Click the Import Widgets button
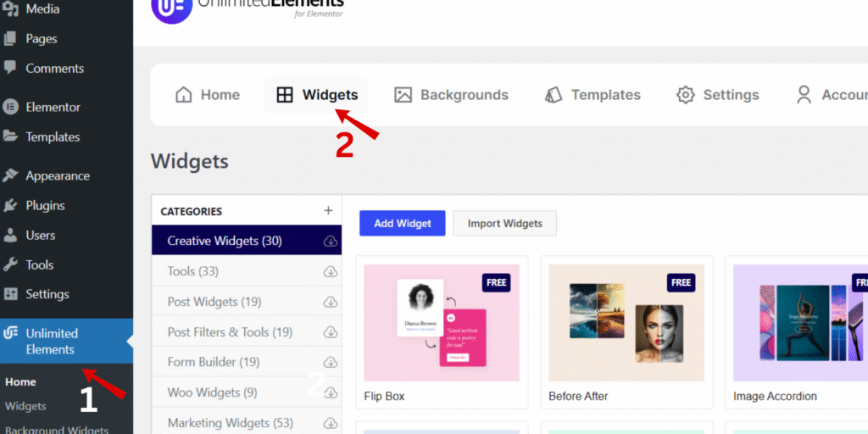Screen dimensions: 868x434 [x=505, y=223]
